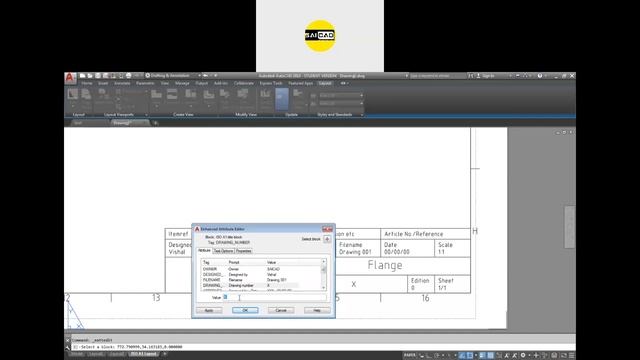Viewport: 640px width, 360px height.
Task: Click the Page Setup icon in Layout panel
Action: (x=86, y=95)
